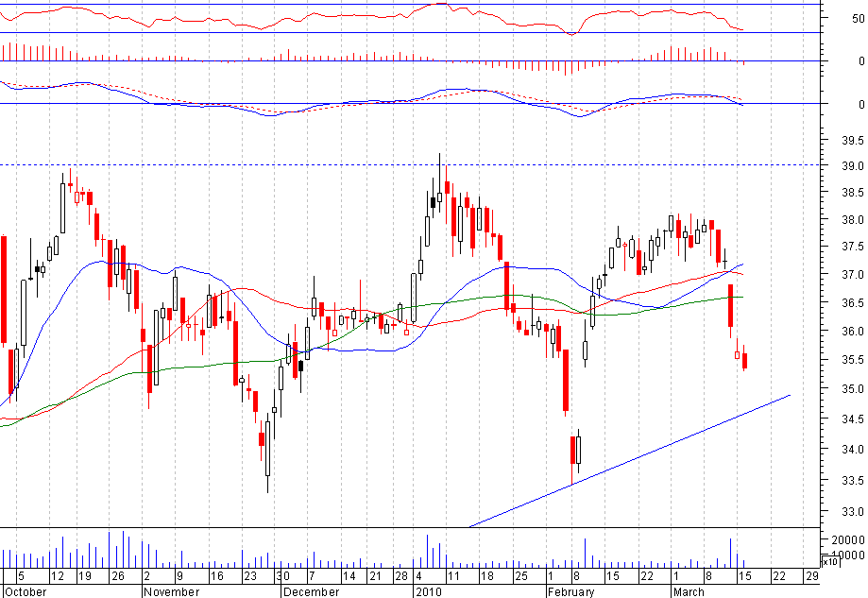
Task: Select the December month label
Action: [x=311, y=592]
